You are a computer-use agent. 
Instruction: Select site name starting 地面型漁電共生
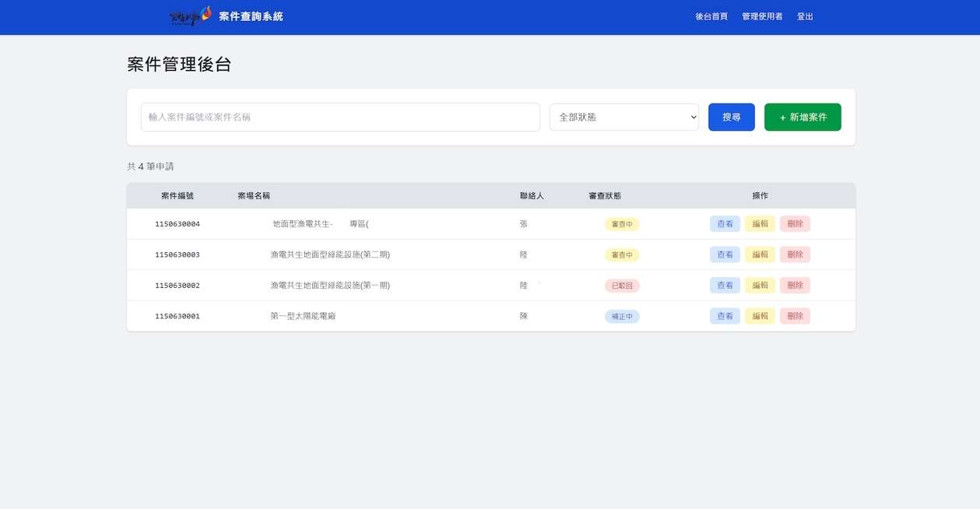pos(321,224)
